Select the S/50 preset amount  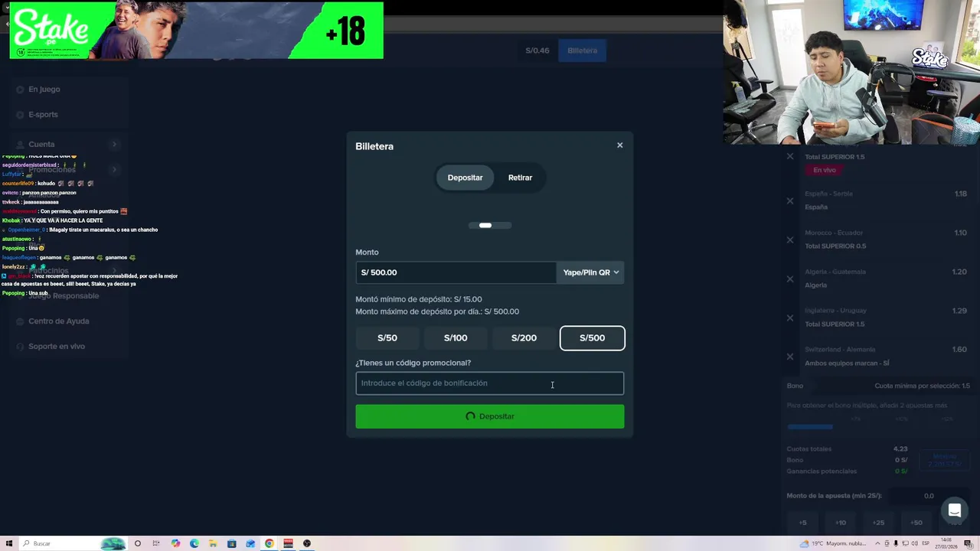pos(387,338)
